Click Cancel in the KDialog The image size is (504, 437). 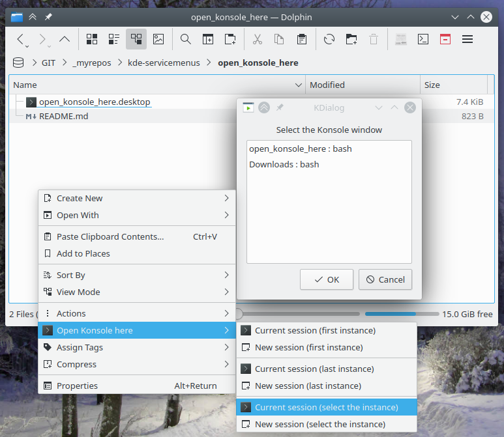(385, 279)
